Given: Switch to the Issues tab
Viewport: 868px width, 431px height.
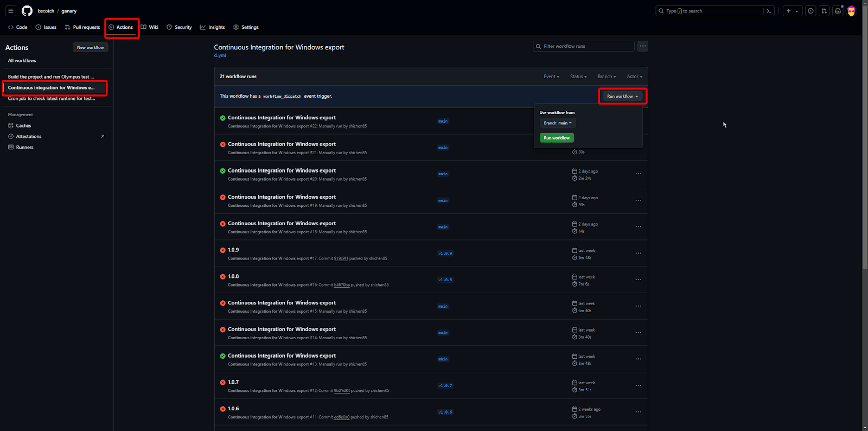Looking at the screenshot, I should click(46, 27).
